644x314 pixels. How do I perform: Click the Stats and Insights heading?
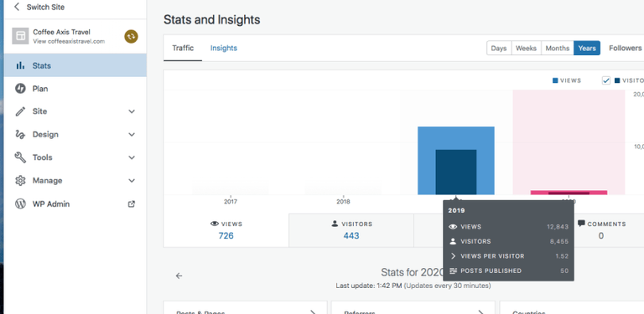point(212,19)
